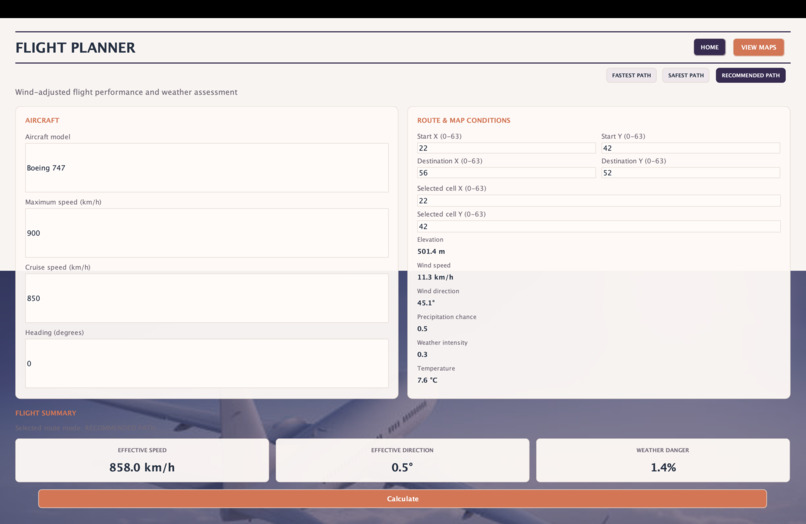Select the Elevation value 501.4 m

[431, 251]
